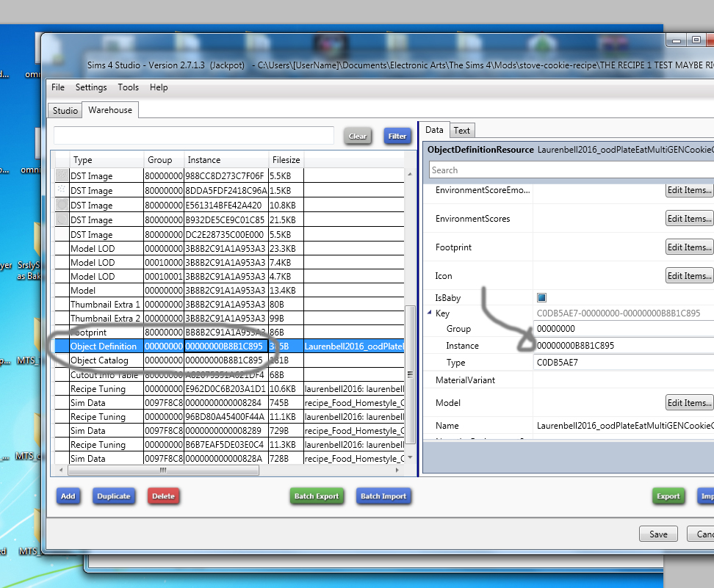The width and height of the screenshot is (714, 588).
Task: Click the DST Image thumbnail for E561314BFE42A420
Action: coord(62,205)
